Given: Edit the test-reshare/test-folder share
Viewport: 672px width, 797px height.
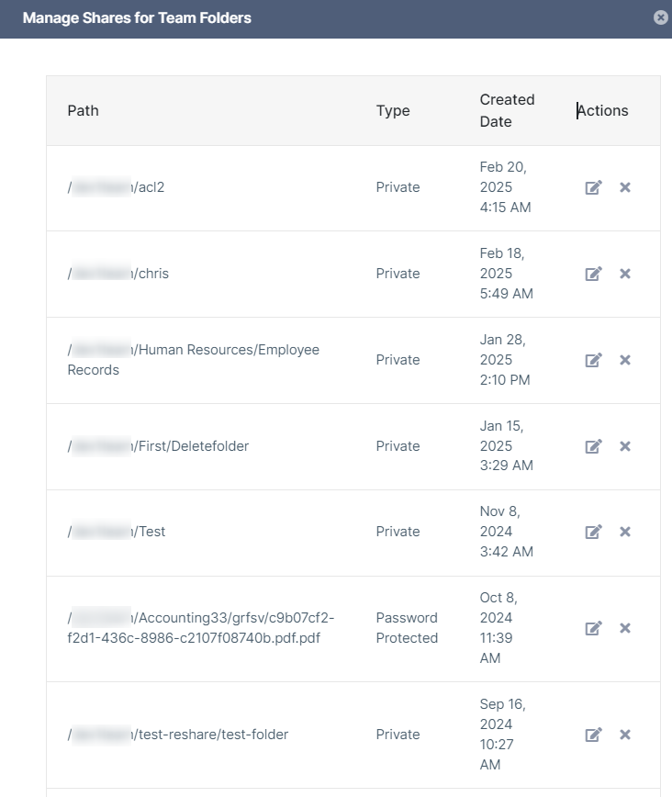Looking at the screenshot, I should click(594, 735).
